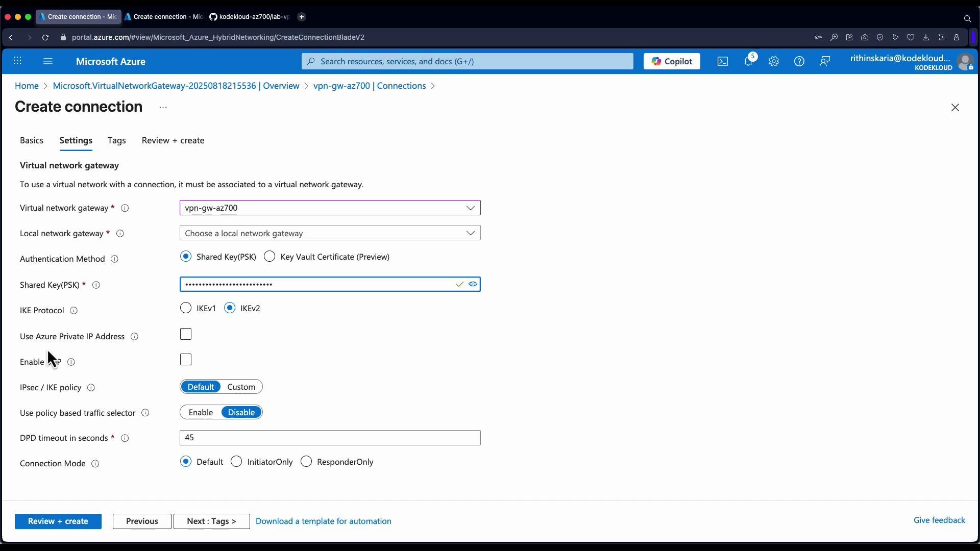Show info for Enable BGP
Image resolution: width=980 pixels, height=551 pixels.
[71, 362]
